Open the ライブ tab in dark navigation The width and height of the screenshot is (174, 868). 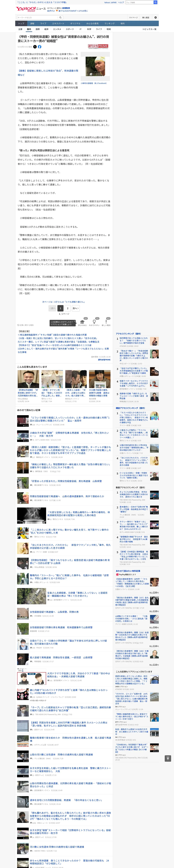click(43, 24)
